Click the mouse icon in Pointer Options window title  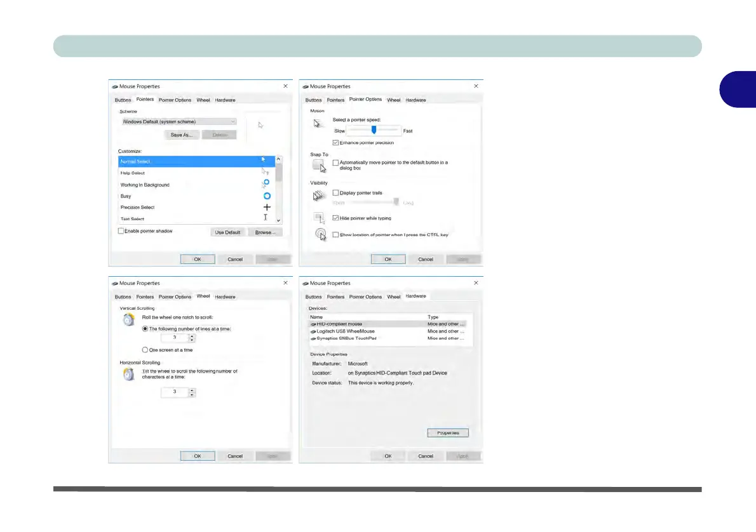[x=305, y=87]
